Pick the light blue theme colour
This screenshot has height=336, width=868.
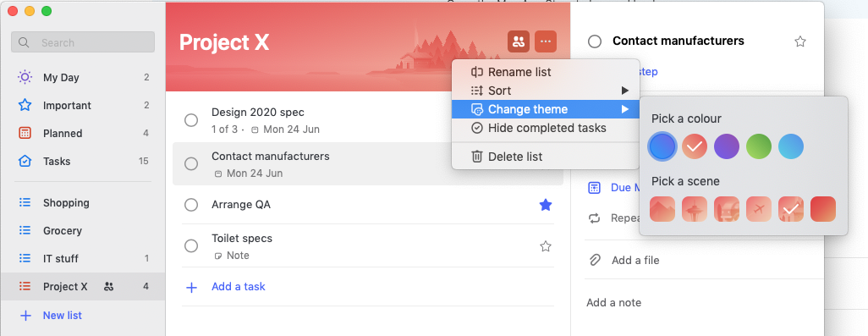790,146
